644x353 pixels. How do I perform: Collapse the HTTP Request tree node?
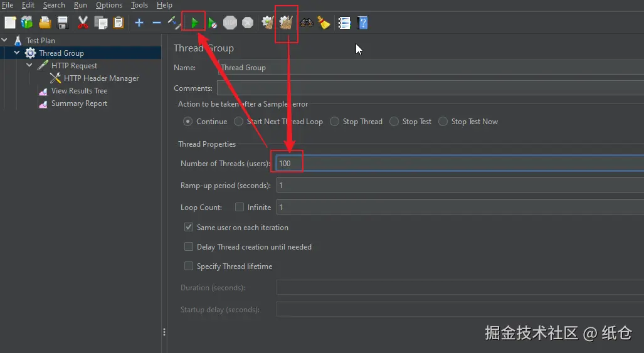[29, 65]
